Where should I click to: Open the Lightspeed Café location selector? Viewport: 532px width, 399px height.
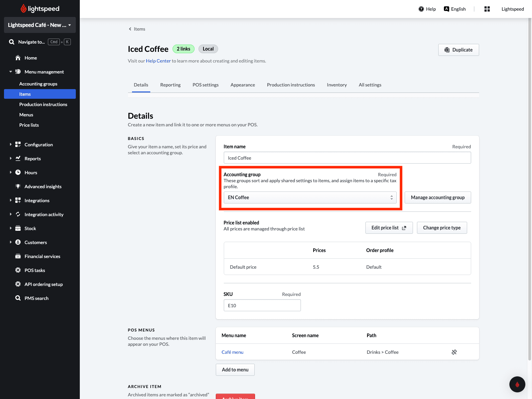pos(40,25)
